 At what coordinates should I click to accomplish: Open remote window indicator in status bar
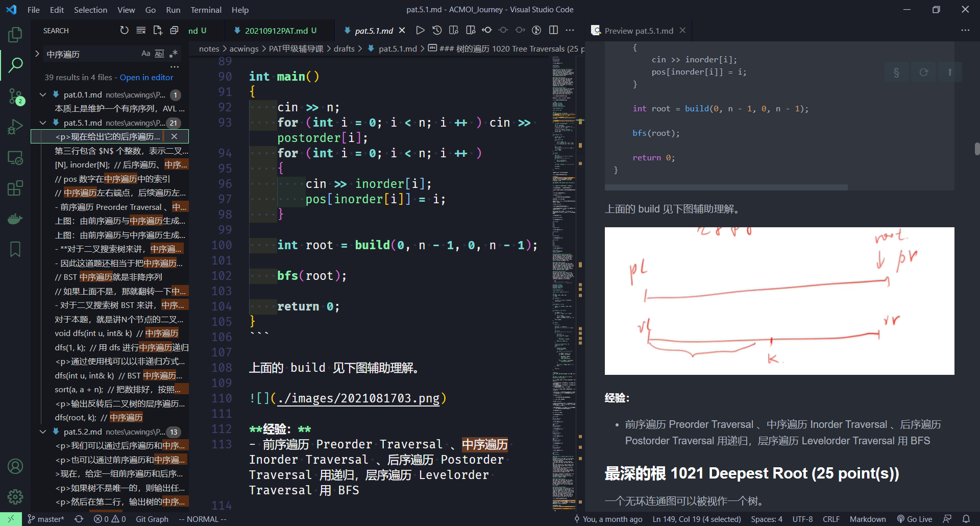click(11, 519)
